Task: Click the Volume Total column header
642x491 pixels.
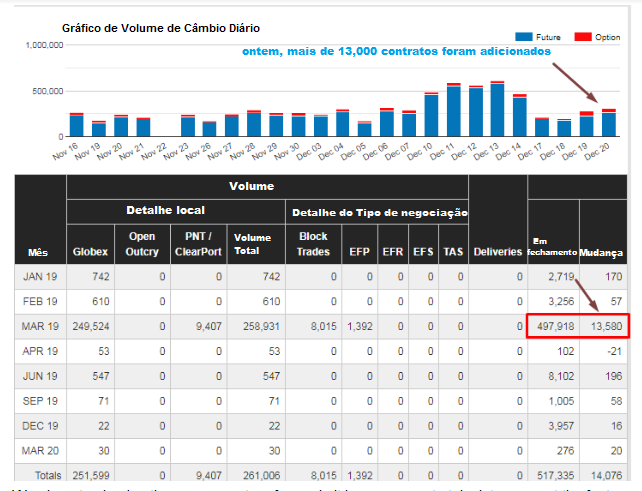Action: tap(252, 245)
